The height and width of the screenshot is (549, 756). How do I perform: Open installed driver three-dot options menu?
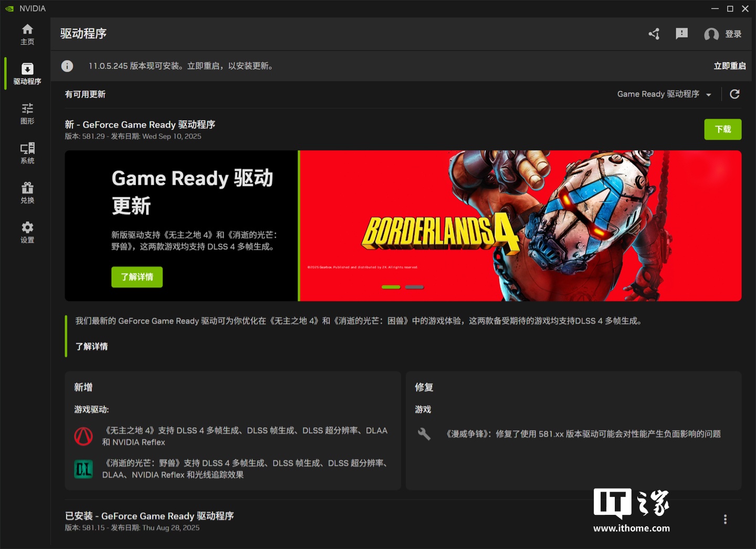(725, 519)
